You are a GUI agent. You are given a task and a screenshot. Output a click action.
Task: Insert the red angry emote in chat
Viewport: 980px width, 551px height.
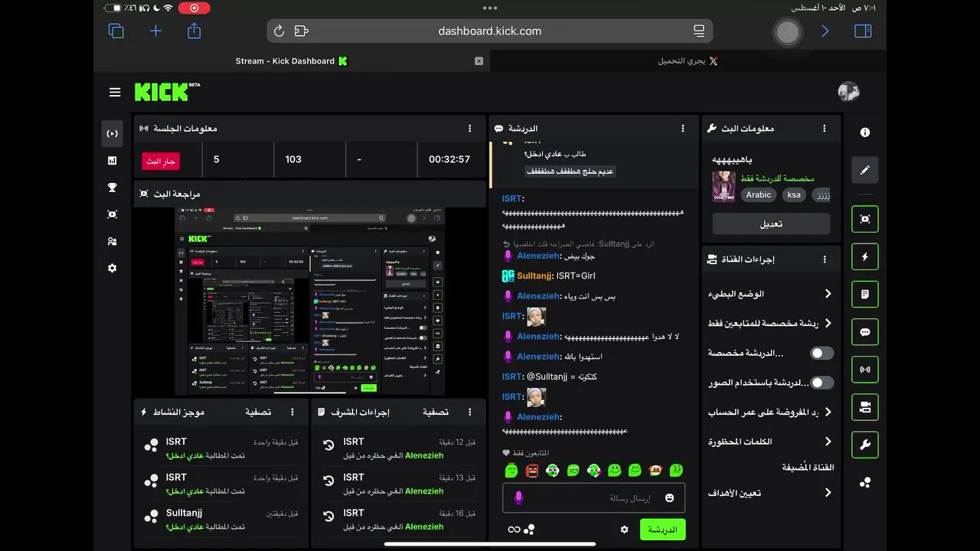[532, 470]
